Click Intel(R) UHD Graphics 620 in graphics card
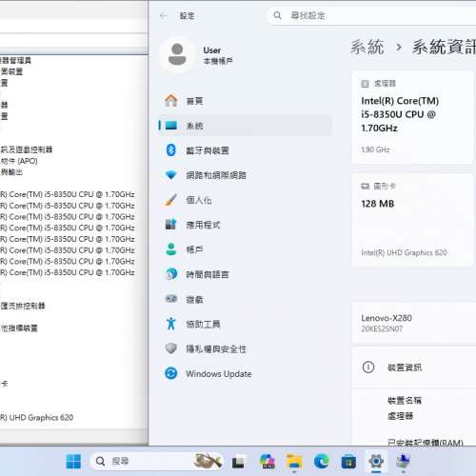This screenshot has width=476, height=476. pos(404,252)
